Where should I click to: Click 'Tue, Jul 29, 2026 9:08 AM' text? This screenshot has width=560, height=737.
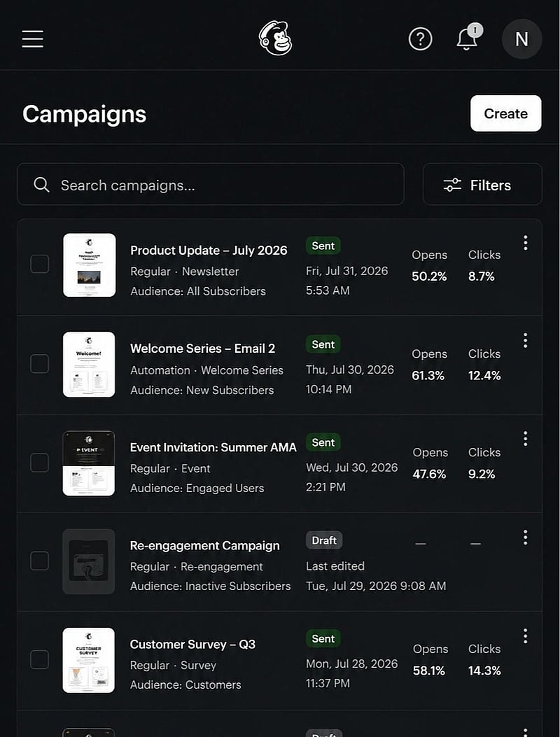(376, 586)
